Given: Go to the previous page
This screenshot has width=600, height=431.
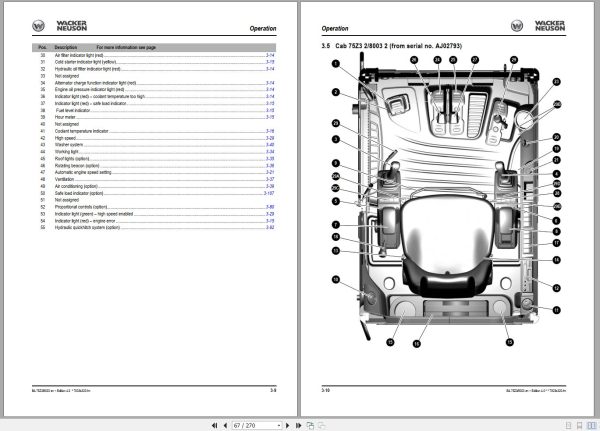Looking at the screenshot, I should tap(225, 425).
